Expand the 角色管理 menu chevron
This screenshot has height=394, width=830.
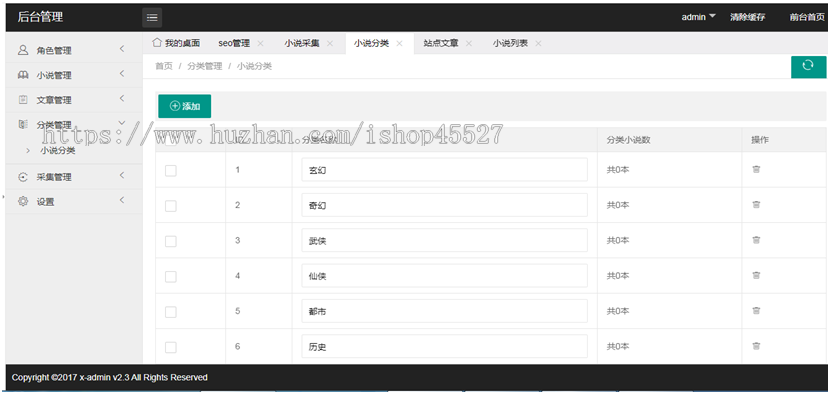[122, 49]
